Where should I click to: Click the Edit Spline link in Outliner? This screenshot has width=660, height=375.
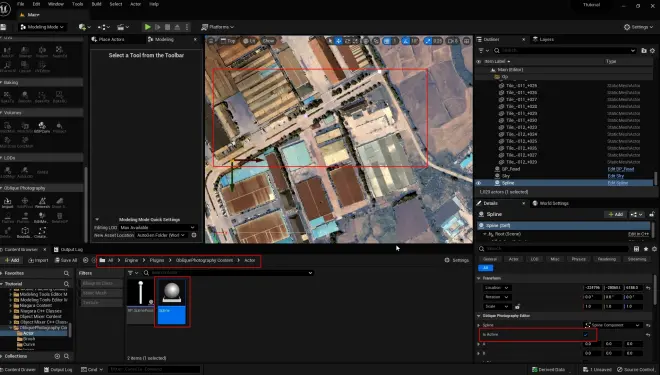(617, 183)
